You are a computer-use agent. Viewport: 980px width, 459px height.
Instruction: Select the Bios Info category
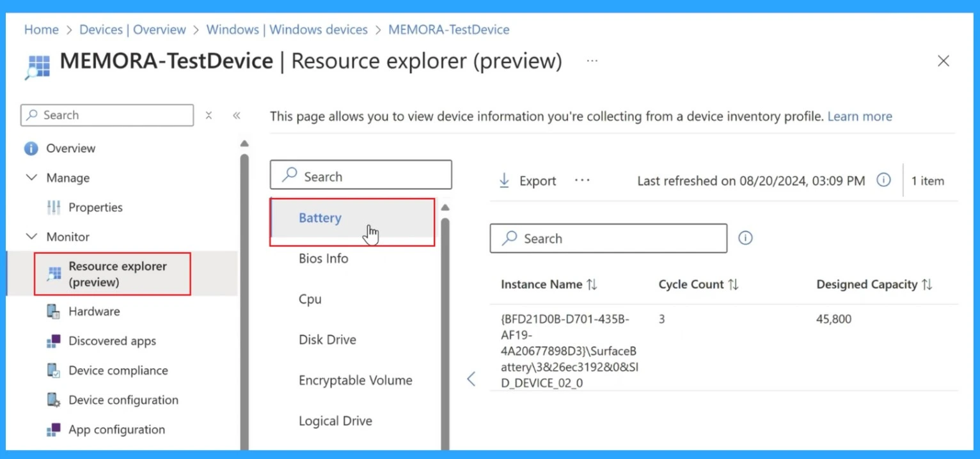pos(324,258)
